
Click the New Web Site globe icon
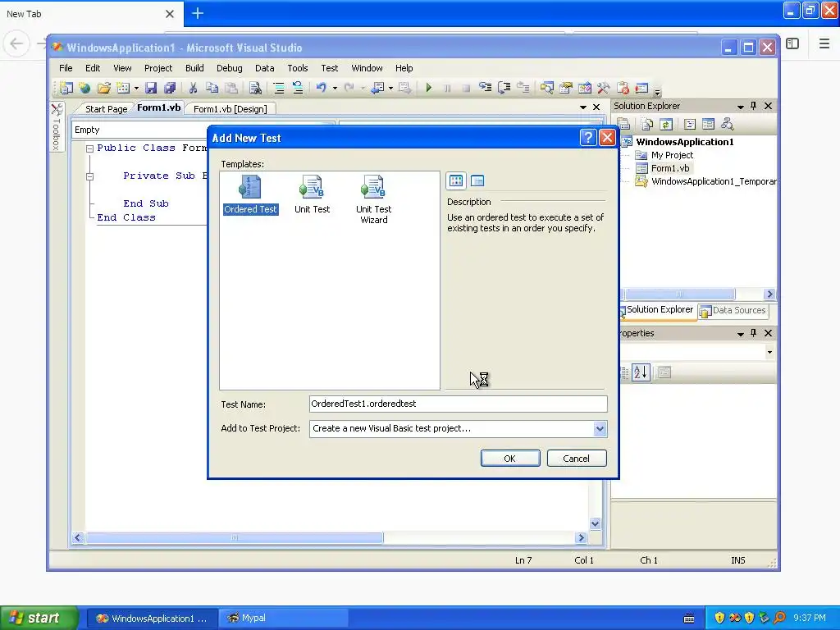84,88
